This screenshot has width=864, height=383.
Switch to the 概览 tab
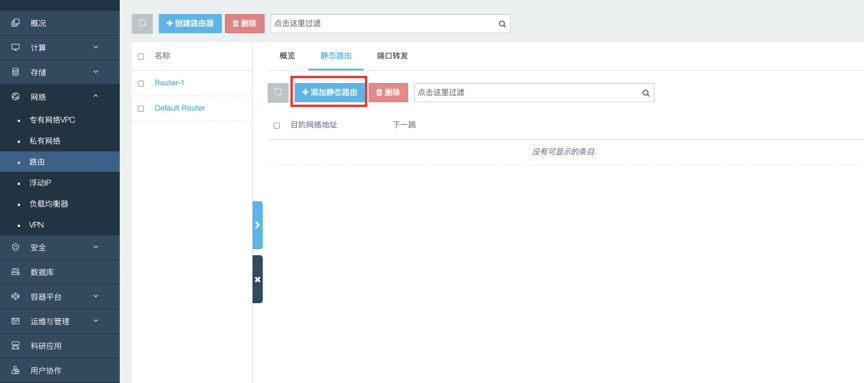(287, 56)
